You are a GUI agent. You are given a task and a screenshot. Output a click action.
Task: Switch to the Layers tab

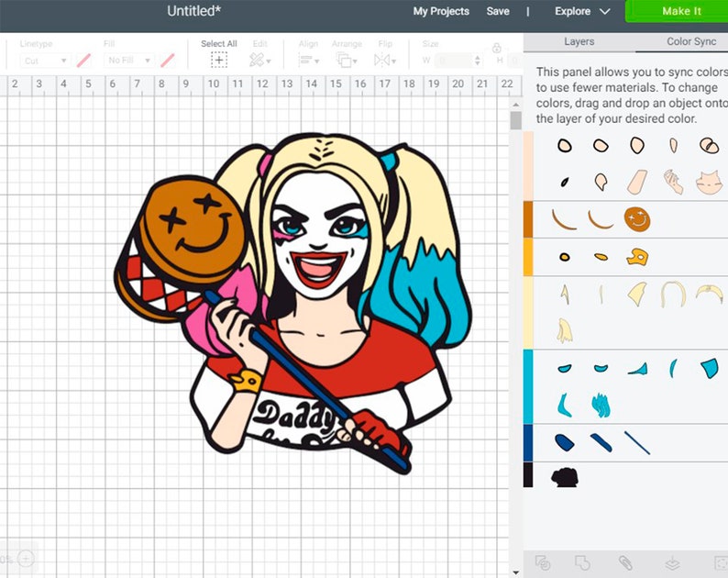tap(579, 41)
